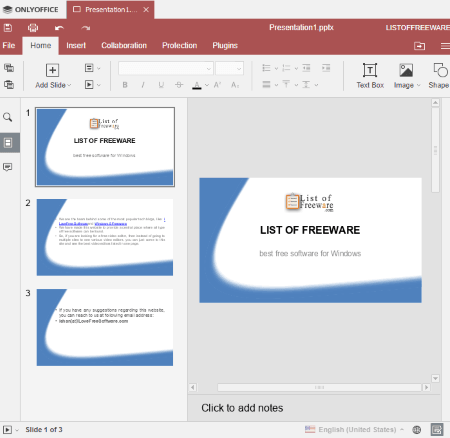Toggle Underline formatting

[x=161, y=85]
